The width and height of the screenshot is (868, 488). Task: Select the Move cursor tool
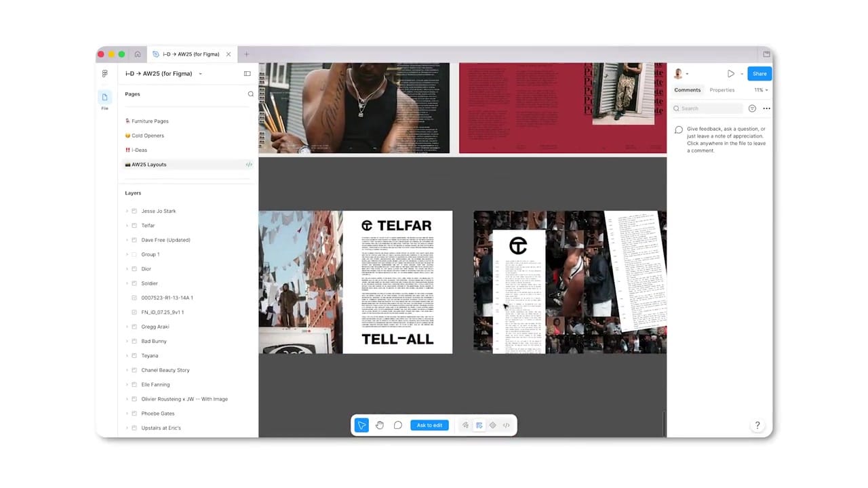point(361,425)
